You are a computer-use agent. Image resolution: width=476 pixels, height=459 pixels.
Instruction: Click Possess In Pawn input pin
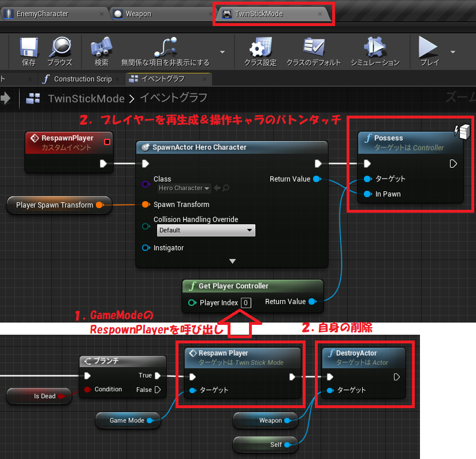pos(367,194)
